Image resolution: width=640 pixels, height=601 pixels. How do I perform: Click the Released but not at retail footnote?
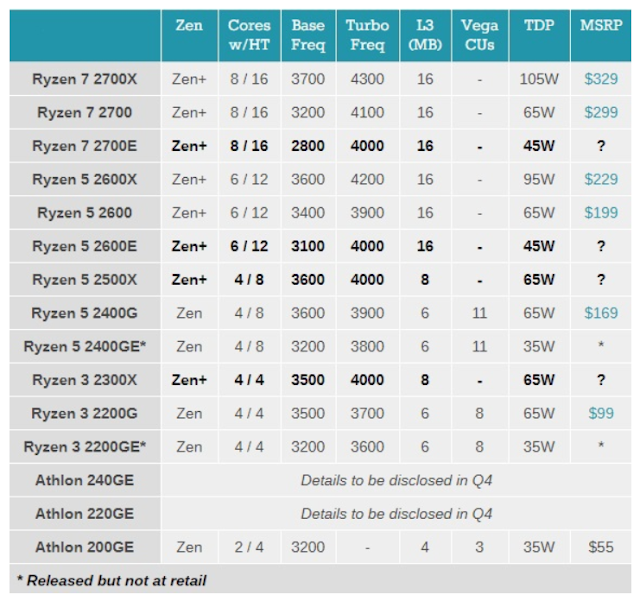point(111,581)
